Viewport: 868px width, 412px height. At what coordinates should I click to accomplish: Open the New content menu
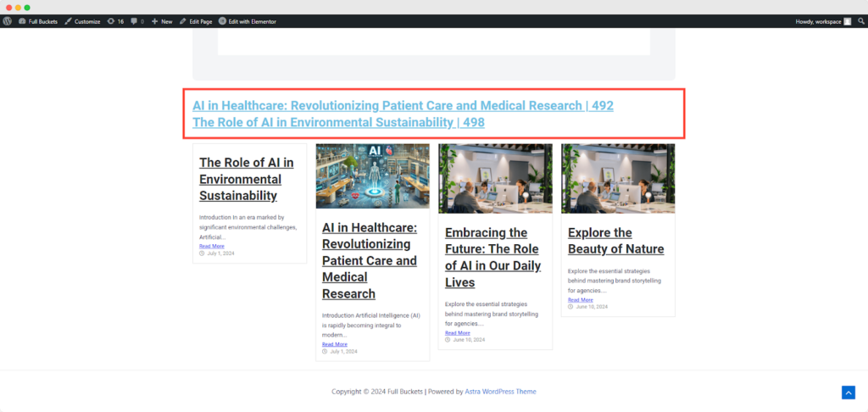(162, 21)
